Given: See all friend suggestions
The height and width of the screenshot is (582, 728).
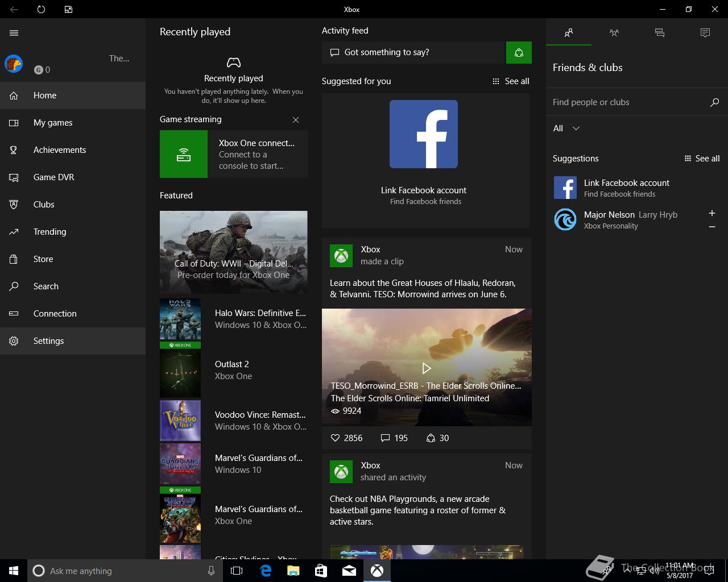Looking at the screenshot, I should click(x=702, y=159).
